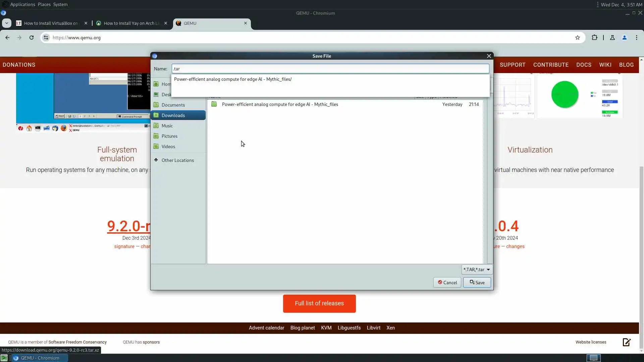
Task: Click the Save button
Action: 477,283
